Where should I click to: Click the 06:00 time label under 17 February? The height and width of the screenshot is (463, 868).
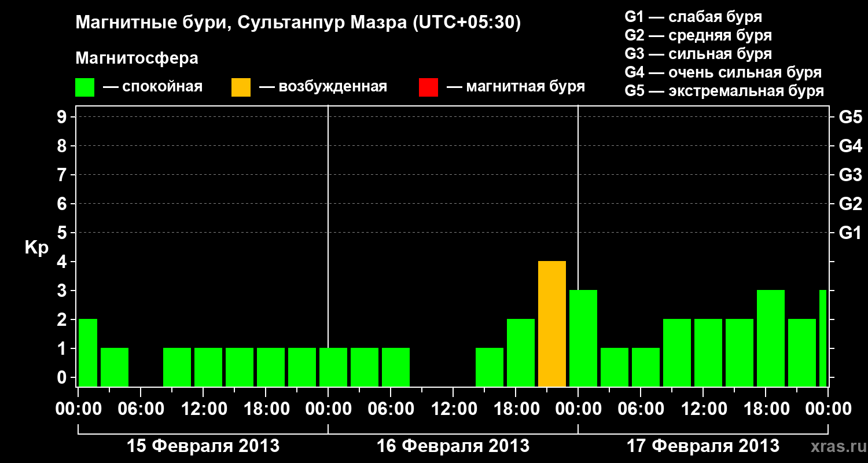click(x=641, y=409)
